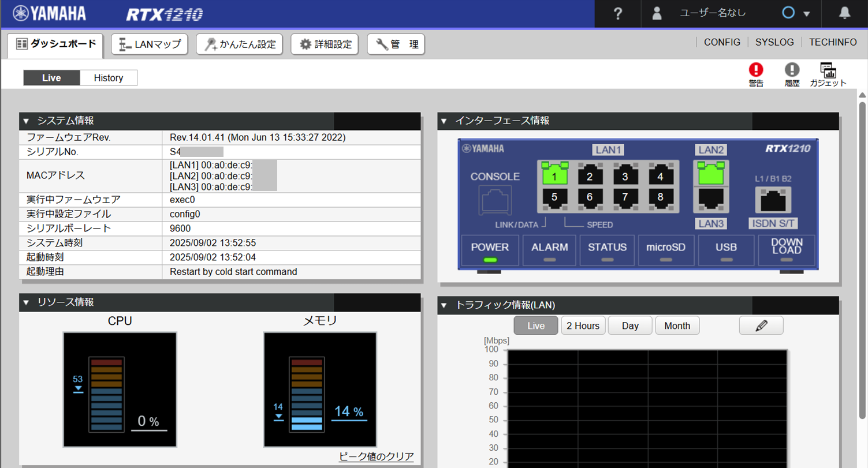This screenshot has height=468, width=868.
Task: Click the help question mark icon
Action: click(x=617, y=14)
